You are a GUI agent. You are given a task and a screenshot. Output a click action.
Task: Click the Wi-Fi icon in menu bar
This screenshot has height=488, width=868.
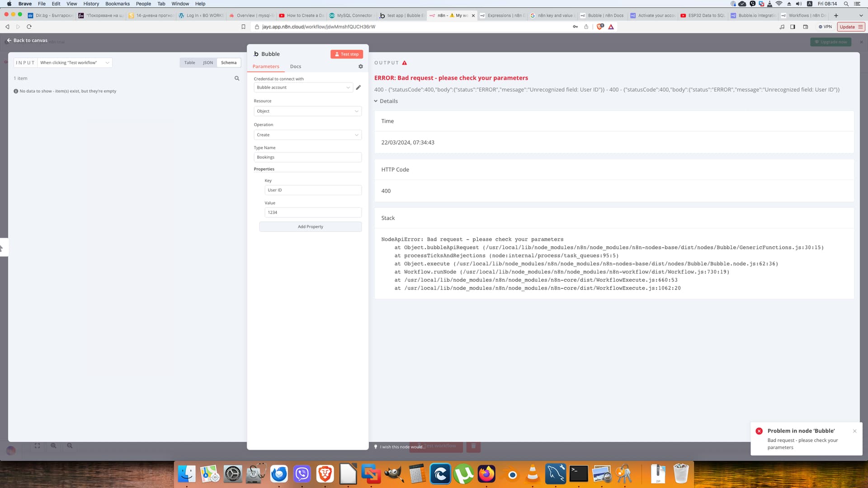(x=778, y=4)
